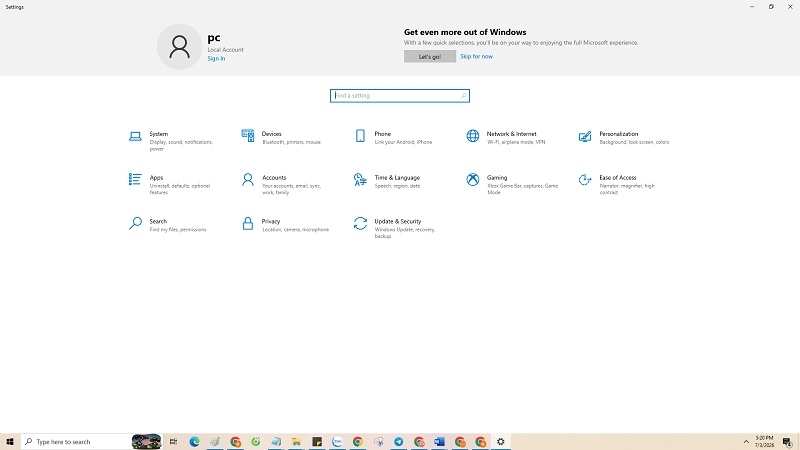Click Skip for now link

click(x=476, y=57)
